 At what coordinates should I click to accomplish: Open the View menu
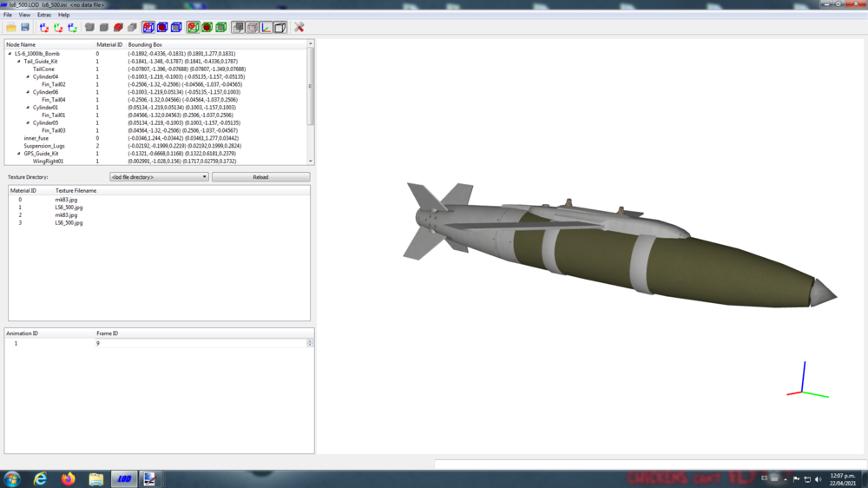(24, 15)
